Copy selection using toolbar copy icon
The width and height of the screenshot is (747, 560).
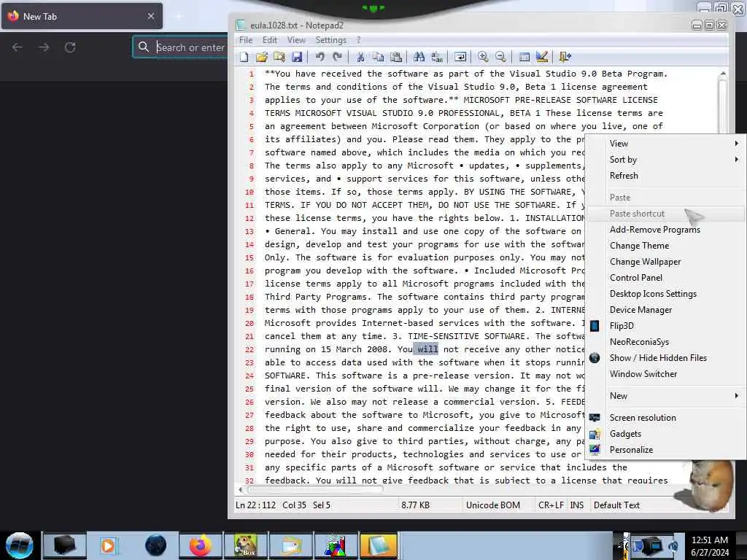[x=379, y=57]
